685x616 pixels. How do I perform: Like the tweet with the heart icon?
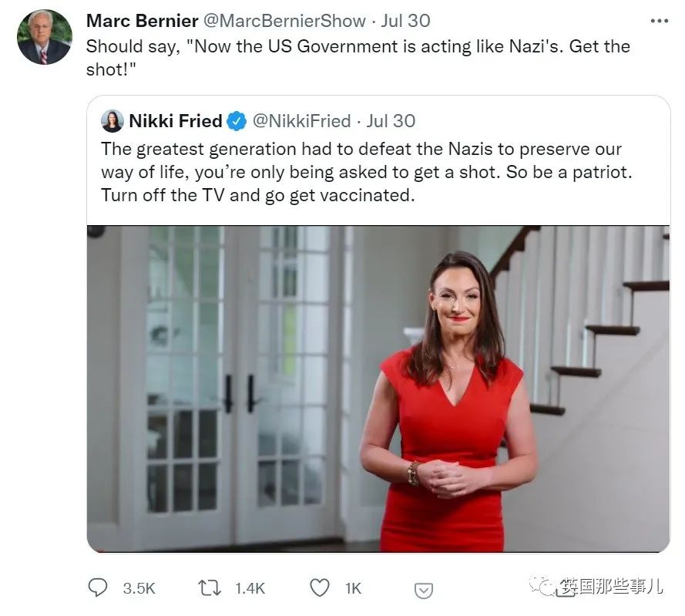tap(319, 588)
